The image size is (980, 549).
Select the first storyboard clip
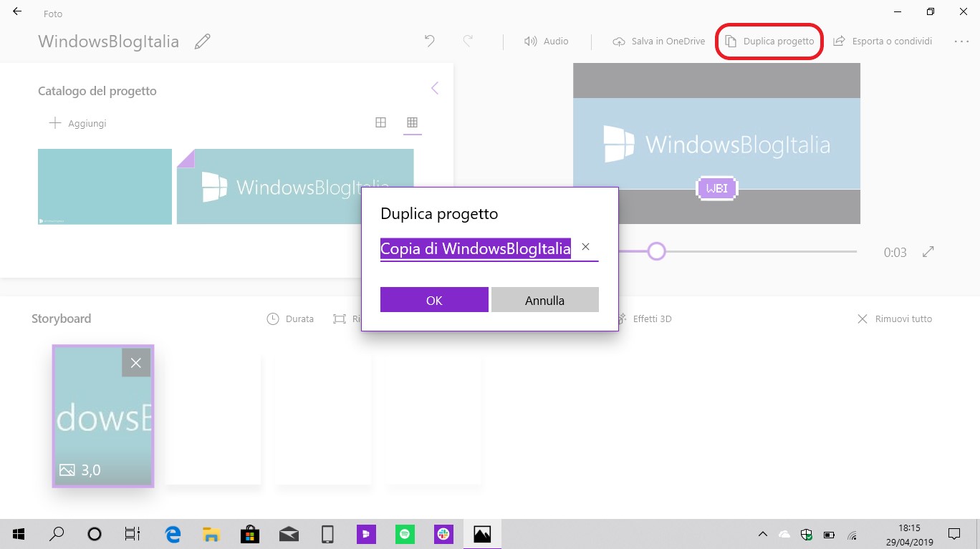[x=103, y=416]
